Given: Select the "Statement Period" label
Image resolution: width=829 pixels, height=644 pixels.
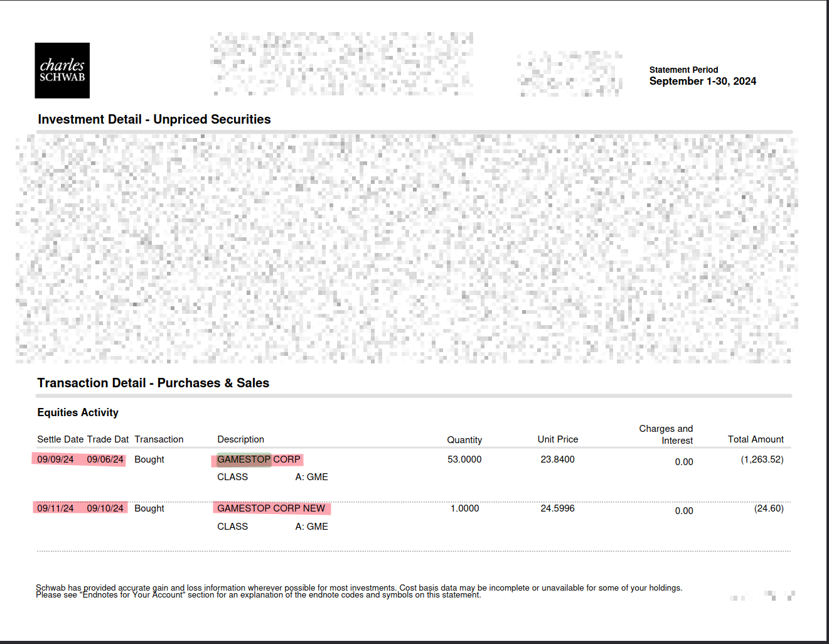Looking at the screenshot, I should coord(683,70).
